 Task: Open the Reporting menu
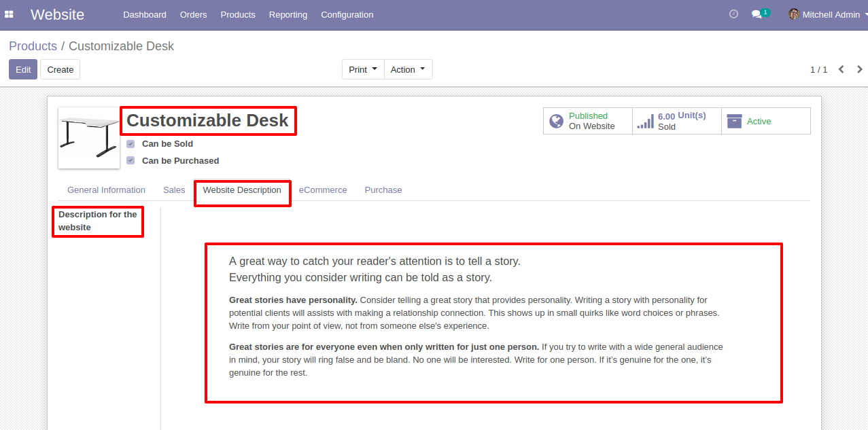coord(288,14)
